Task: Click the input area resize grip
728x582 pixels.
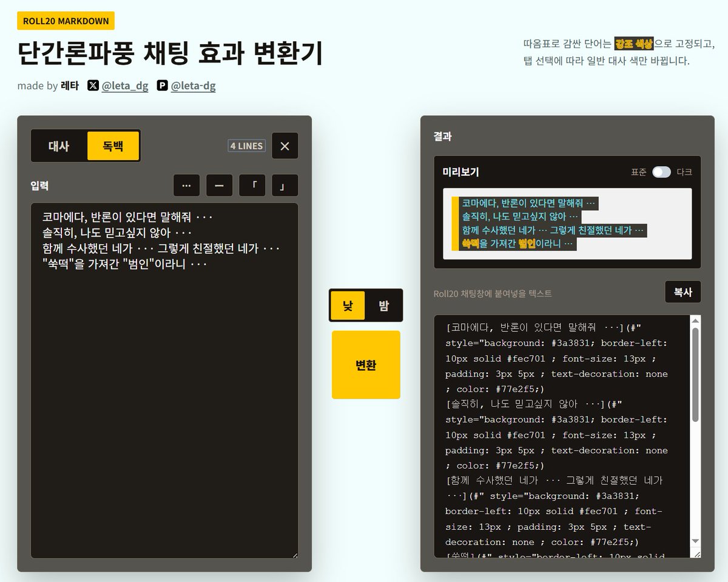Action: pyautogui.click(x=294, y=554)
